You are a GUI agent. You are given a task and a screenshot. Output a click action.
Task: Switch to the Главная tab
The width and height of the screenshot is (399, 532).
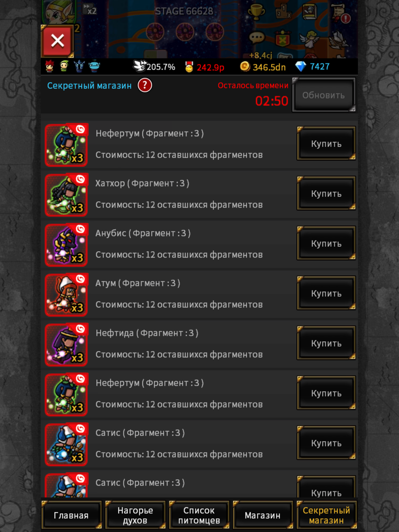(x=71, y=516)
